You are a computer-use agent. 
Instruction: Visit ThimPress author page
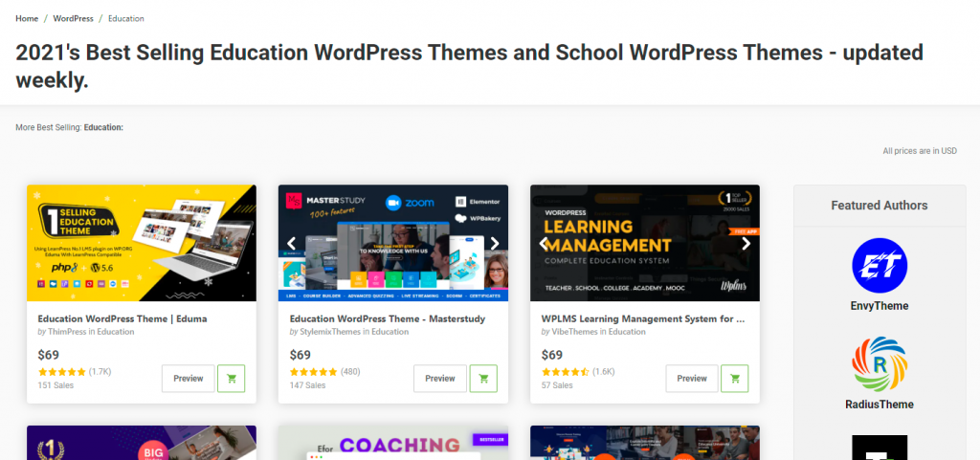[x=67, y=332]
